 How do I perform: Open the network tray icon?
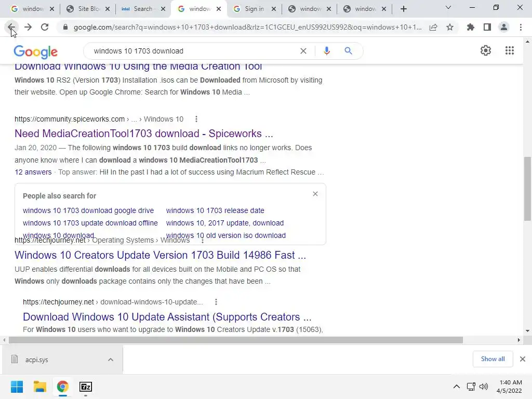click(x=471, y=387)
